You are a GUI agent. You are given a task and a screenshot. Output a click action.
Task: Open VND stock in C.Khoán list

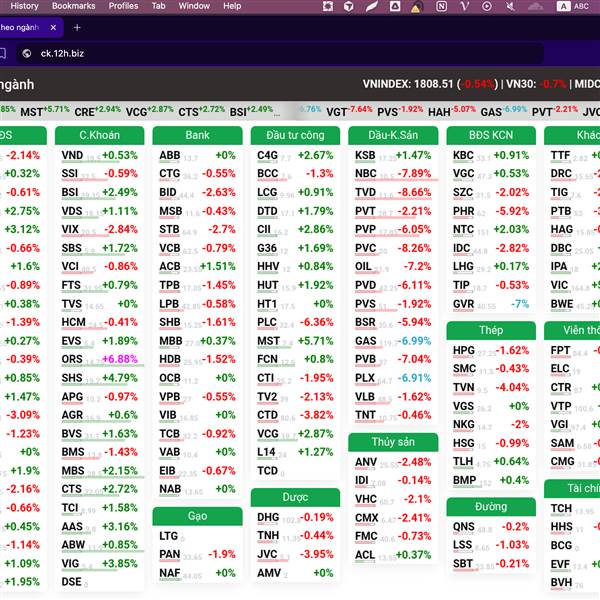(x=99, y=155)
